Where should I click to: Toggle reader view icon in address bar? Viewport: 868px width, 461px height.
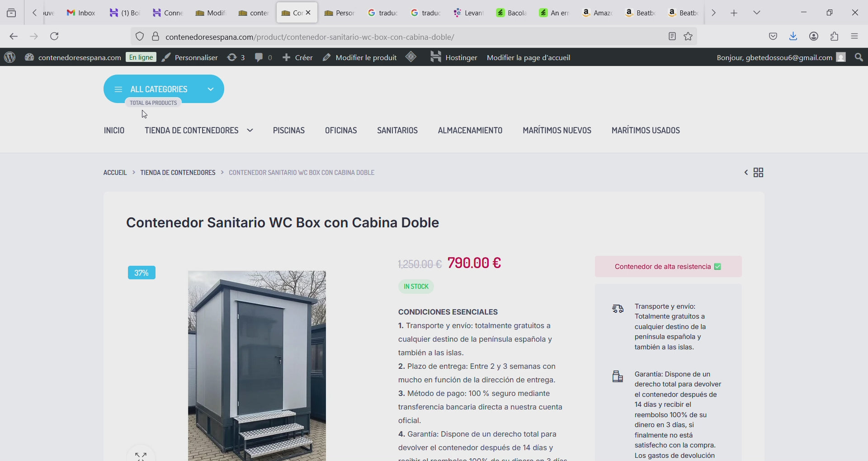[672, 37]
